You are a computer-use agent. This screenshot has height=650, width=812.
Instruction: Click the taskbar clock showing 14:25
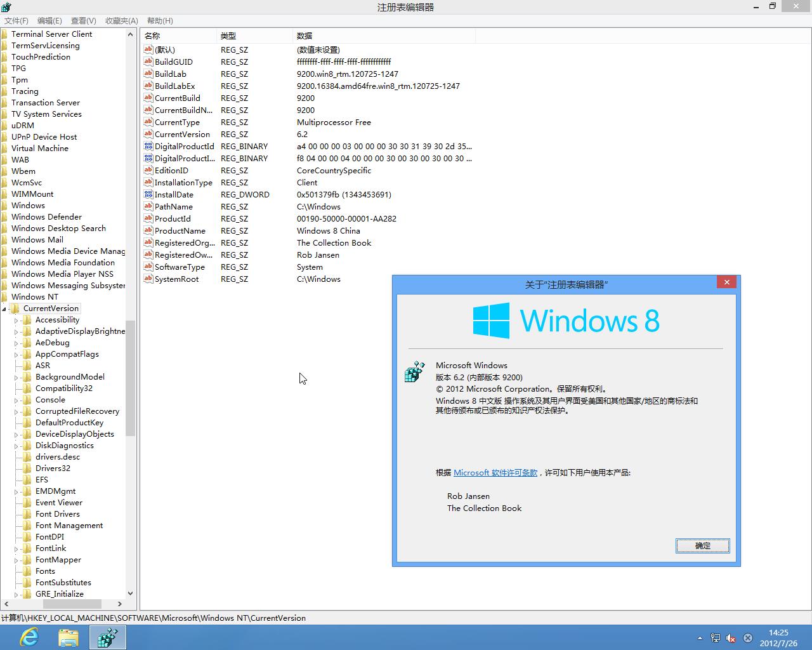coord(778,632)
